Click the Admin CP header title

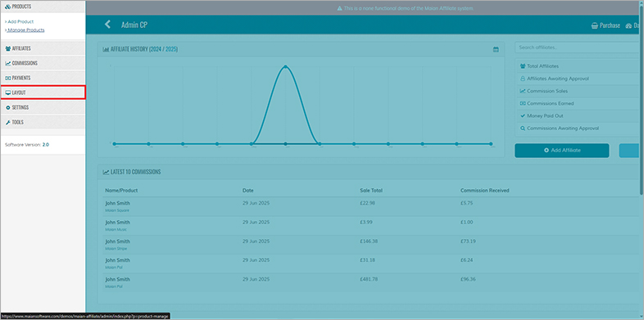[134, 25]
